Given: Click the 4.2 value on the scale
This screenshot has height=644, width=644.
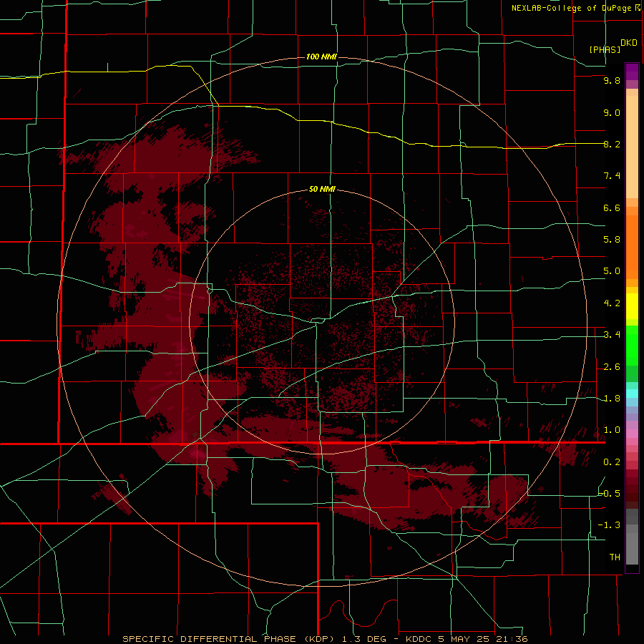Looking at the screenshot, I should (x=612, y=303).
